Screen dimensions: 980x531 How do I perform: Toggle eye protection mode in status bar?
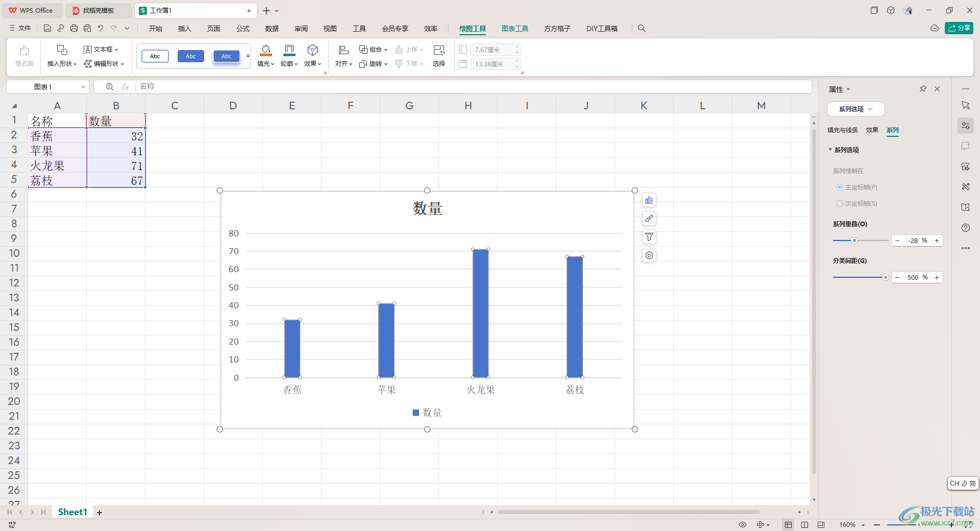click(743, 525)
